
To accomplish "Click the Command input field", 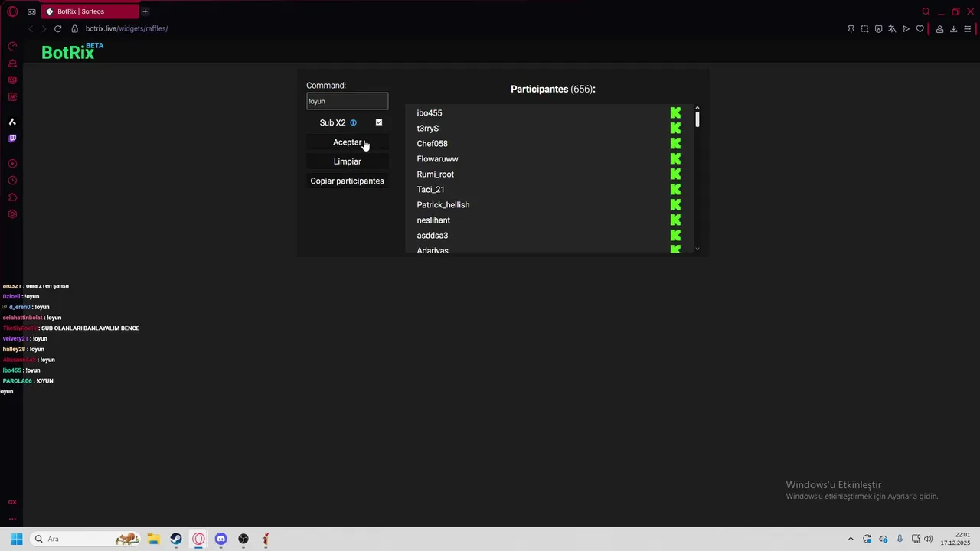I will (x=347, y=101).
